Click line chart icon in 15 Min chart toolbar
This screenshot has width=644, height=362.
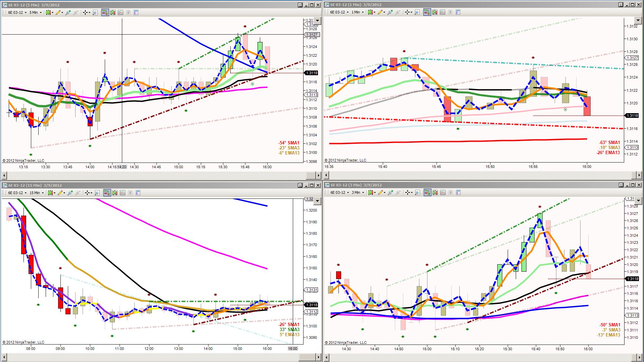(x=122, y=193)
